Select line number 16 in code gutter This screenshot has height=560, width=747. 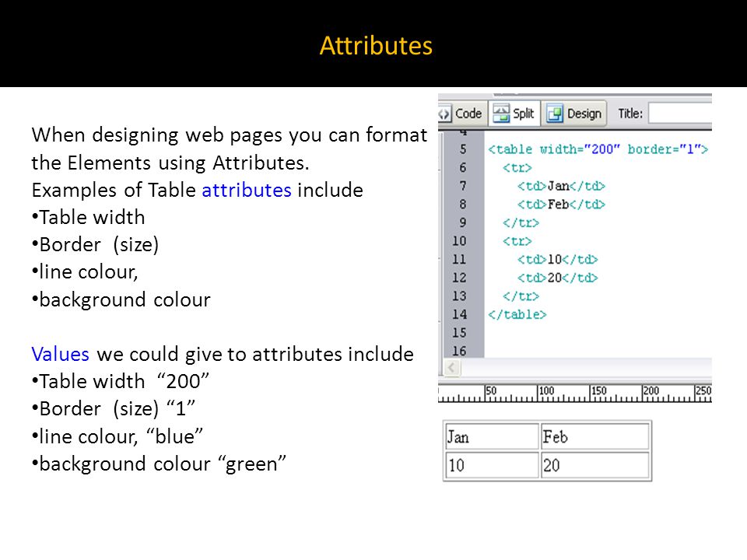[x=459, y=351]
